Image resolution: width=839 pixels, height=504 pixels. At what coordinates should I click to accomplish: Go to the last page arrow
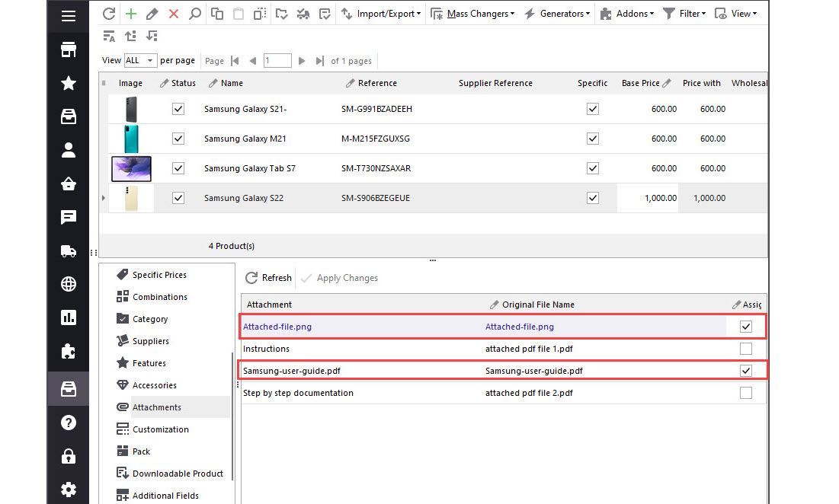pos(319,61)
